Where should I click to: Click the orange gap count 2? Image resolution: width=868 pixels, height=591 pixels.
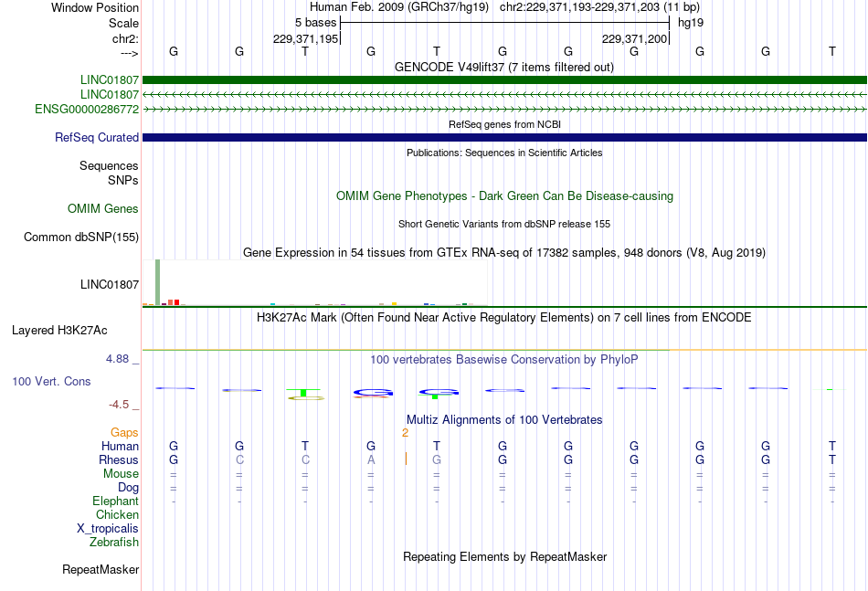tap(405, 433)
